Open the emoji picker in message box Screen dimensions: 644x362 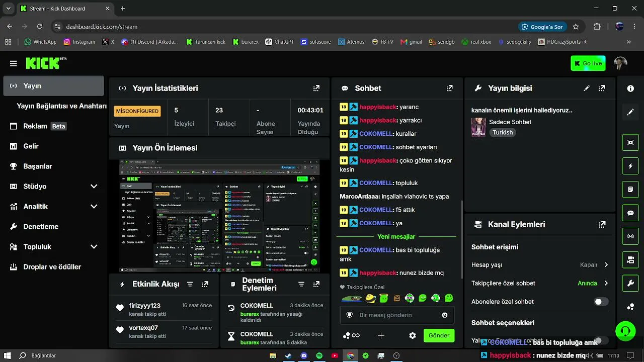pyautogui.click(x=445, y=315)
